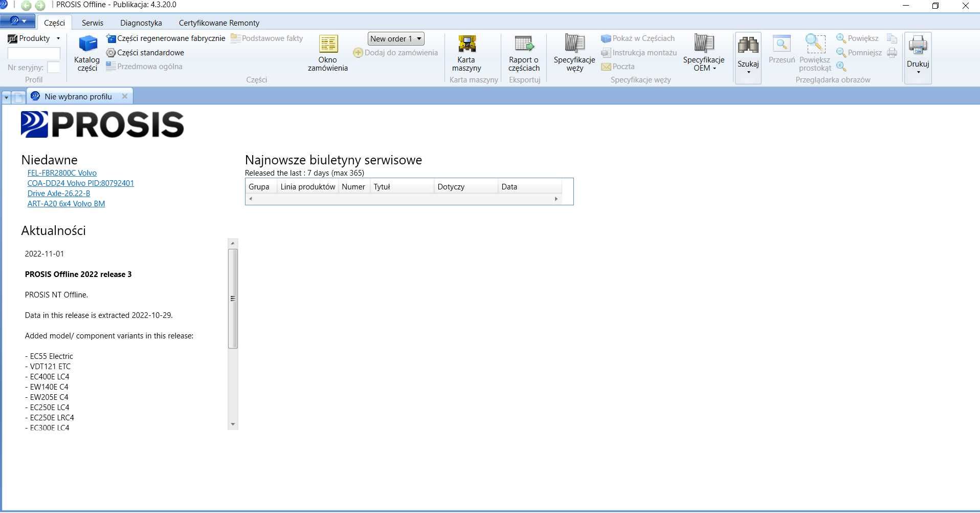Click the copy image icon next to Powiększ
This screenshot has height=513, width=980.
pos(892,38)
